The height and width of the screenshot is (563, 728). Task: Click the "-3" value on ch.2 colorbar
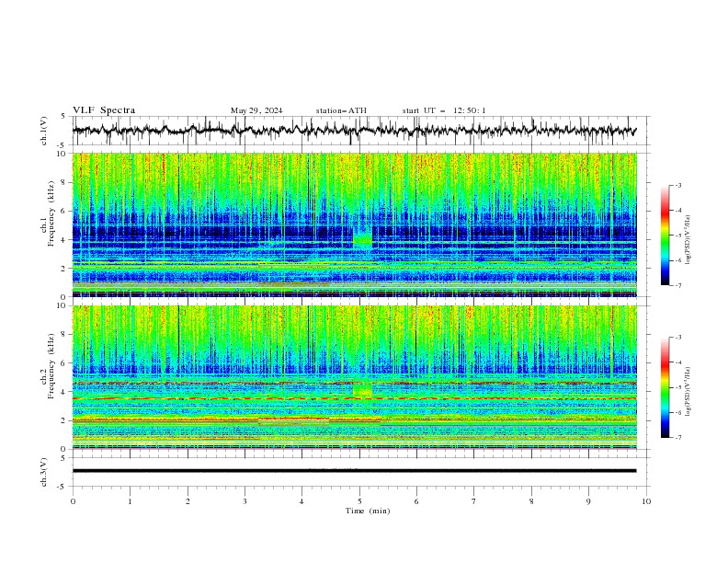click(x=678, y=338)
